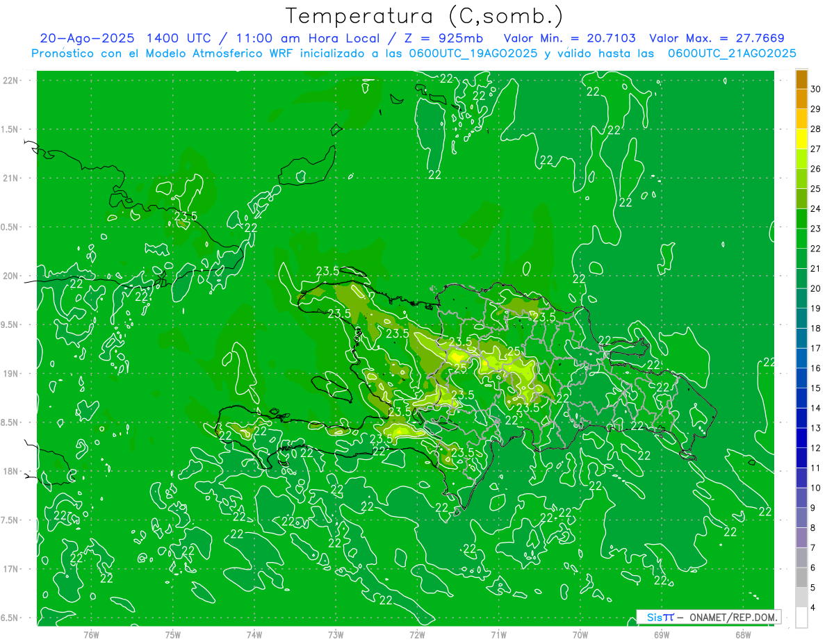Click the 20N latitude label
834x644 pixels.
(x=10, y=276)
